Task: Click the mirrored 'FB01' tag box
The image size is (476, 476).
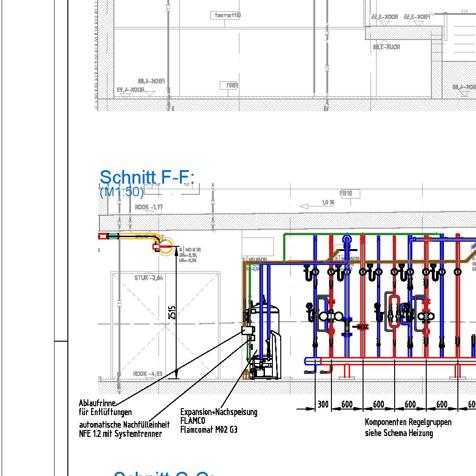Action: click(x=228, y=86)
